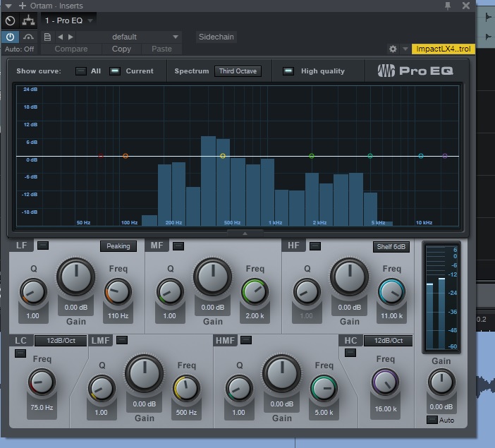Viewport: 495px width, 448px height.
Task: Open the LF Peaking type dropdown
Action: click(118, 246)
